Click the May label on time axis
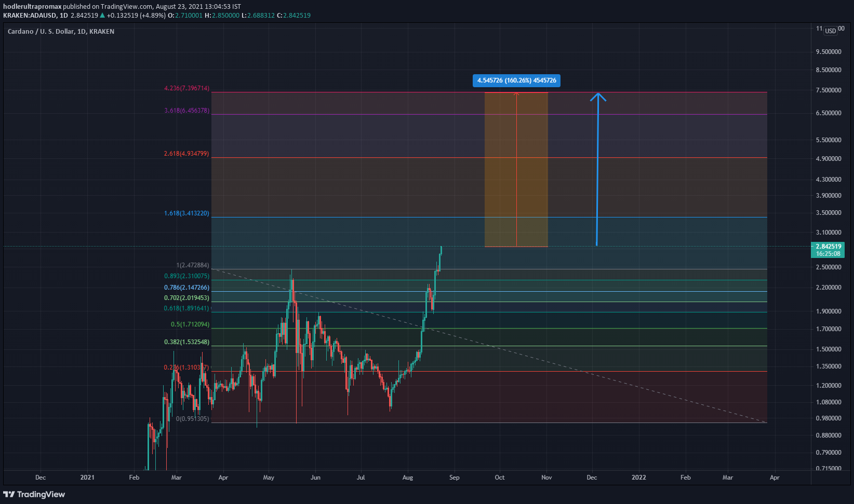 pos(269,478)
